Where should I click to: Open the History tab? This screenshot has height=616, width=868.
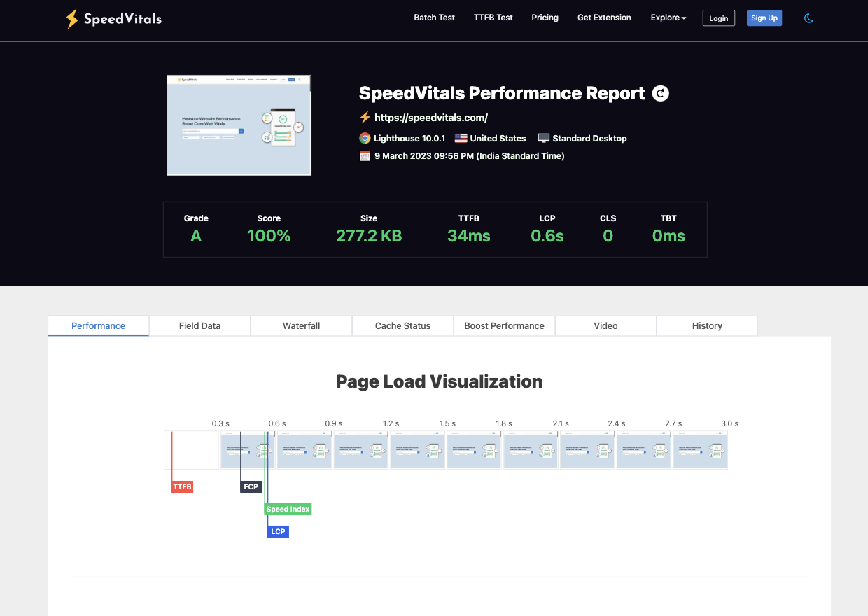click(x=708, y=325)
